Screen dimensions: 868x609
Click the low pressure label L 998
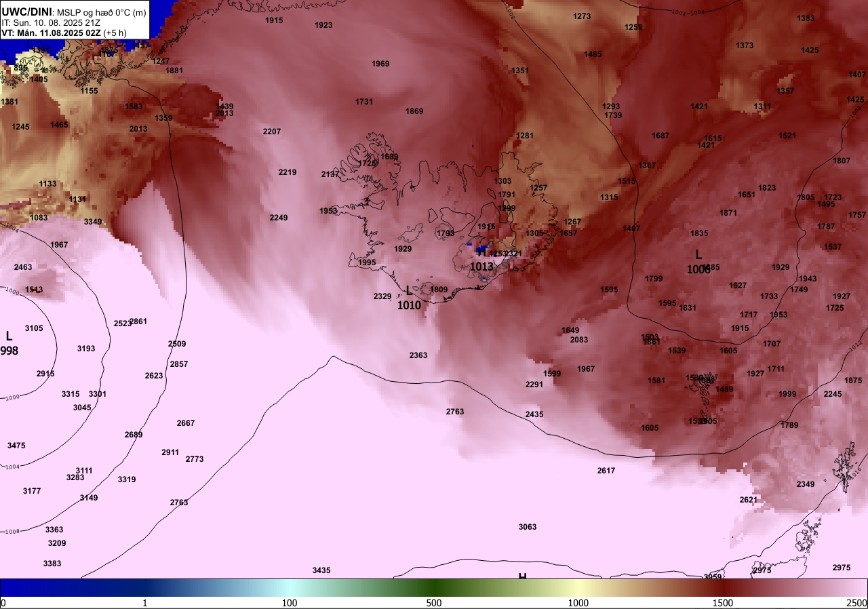[9, 343]
